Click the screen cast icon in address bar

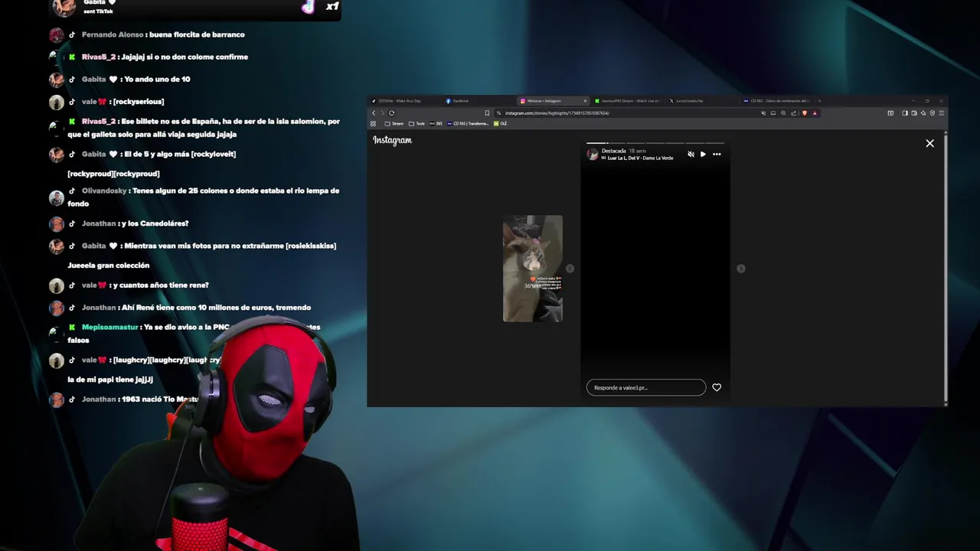tap(773, 113)
